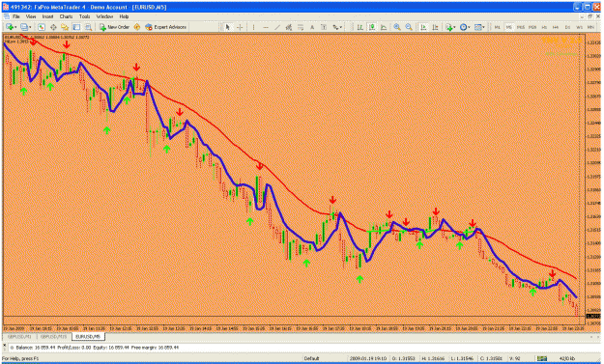Select the Fibonacci Retracement tool
Image resolution: width=604 pixels, height=364 pixels.
301,27
